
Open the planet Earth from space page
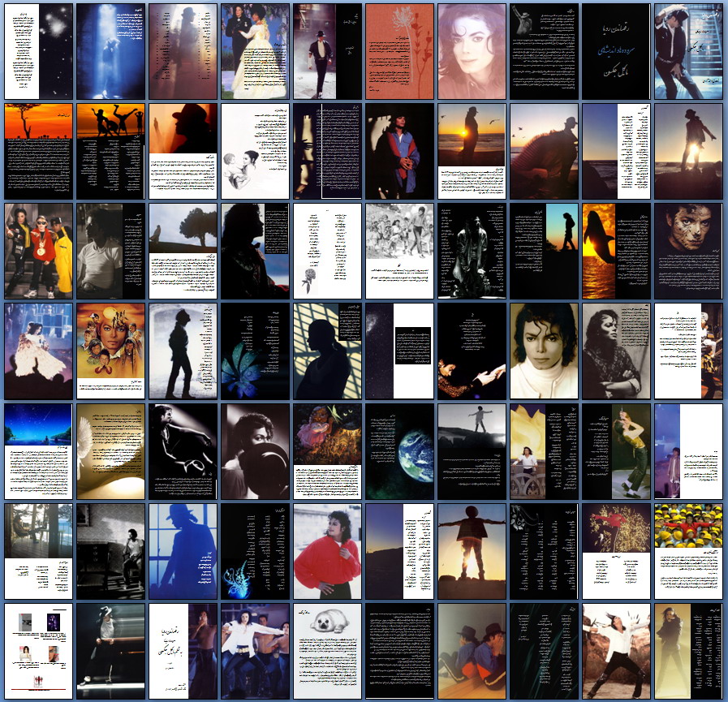(398, 451)
